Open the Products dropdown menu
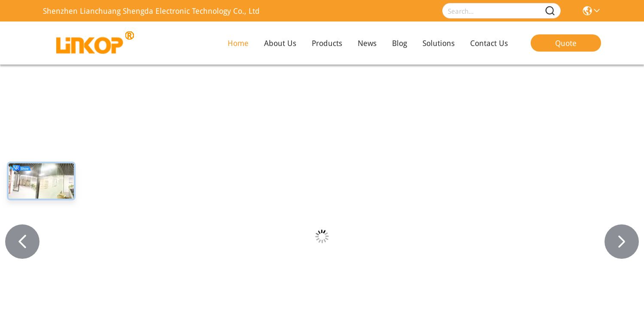This screenshot has height=325, width=644. tap(327, 43)
